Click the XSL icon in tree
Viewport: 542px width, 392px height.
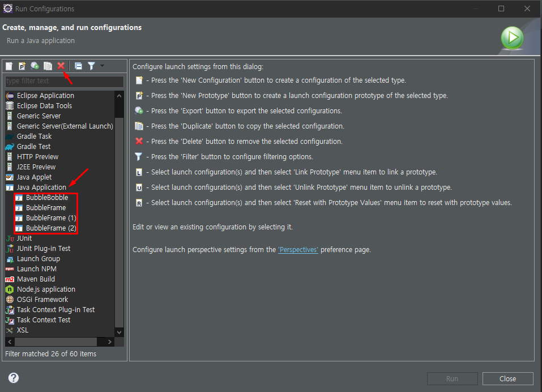10,330
